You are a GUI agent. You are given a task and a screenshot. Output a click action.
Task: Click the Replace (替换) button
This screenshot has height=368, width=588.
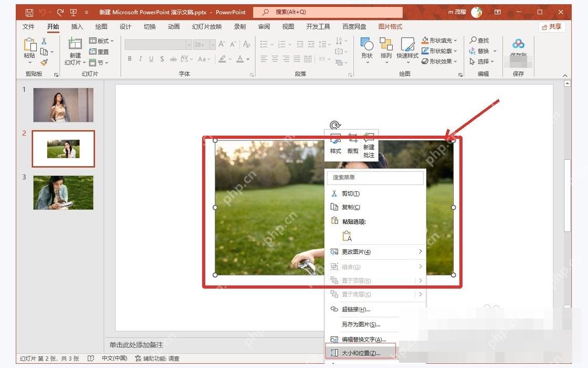pos(480,50)
